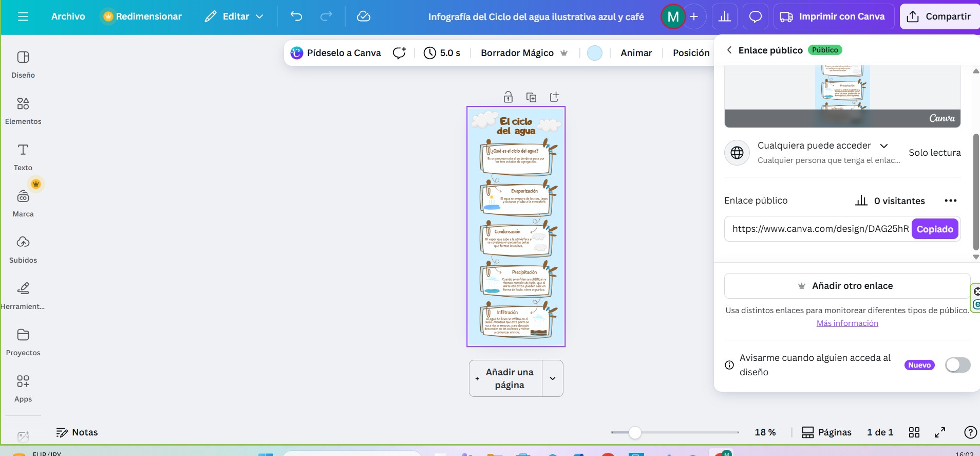The width and height of the screenshot is (980, 456).
Task: Click the duplicate page icon above canvas
Action: [531, 97]
